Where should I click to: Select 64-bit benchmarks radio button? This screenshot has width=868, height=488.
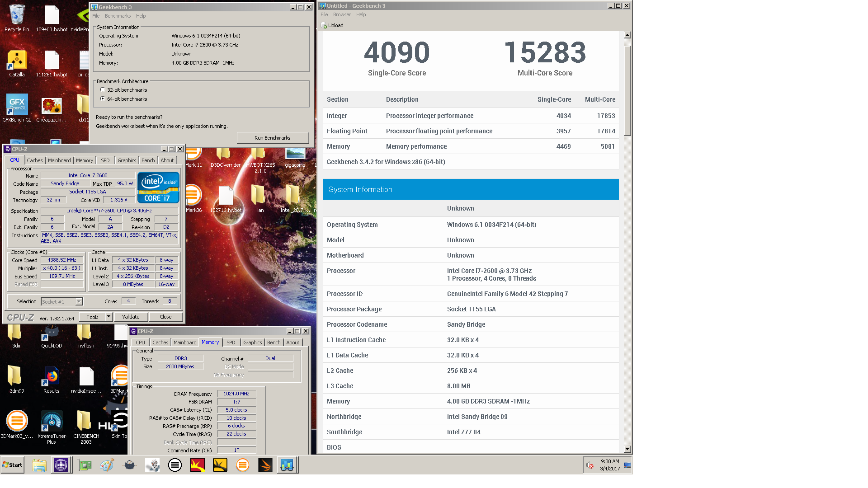(103, 99)
